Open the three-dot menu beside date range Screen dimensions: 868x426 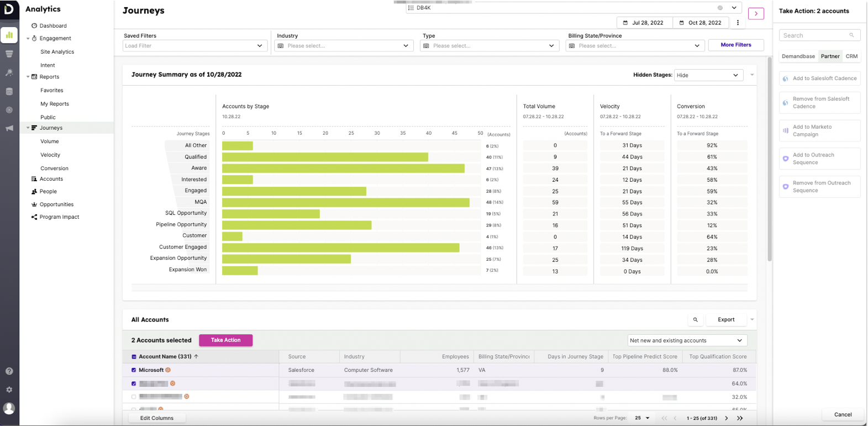click(738, 23)
